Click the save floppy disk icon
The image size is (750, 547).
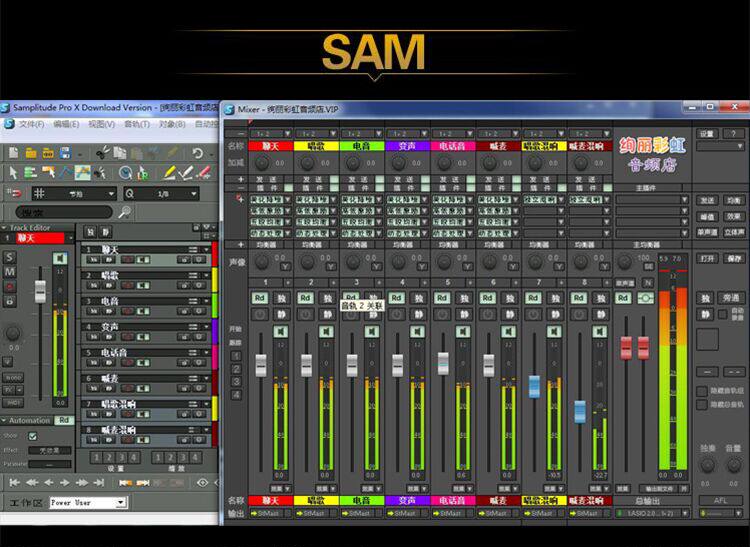tap(66, 153)
